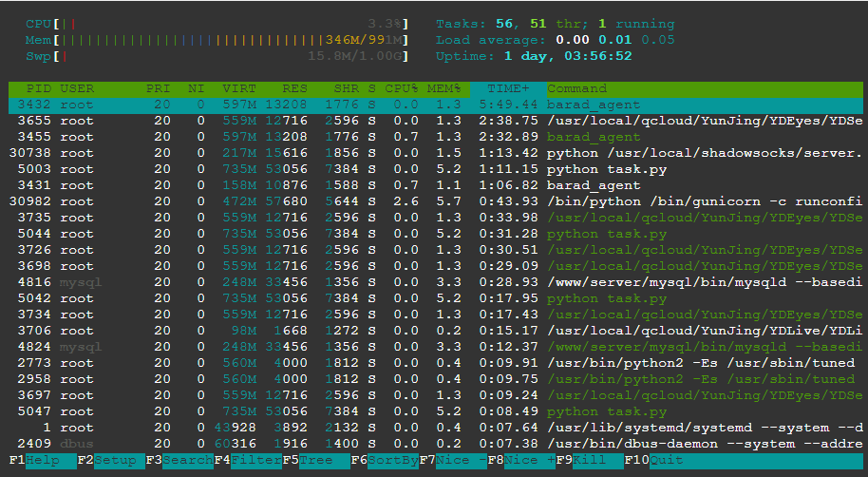Click the Tasks count line
868x477 pixels.
pos(556,24)
